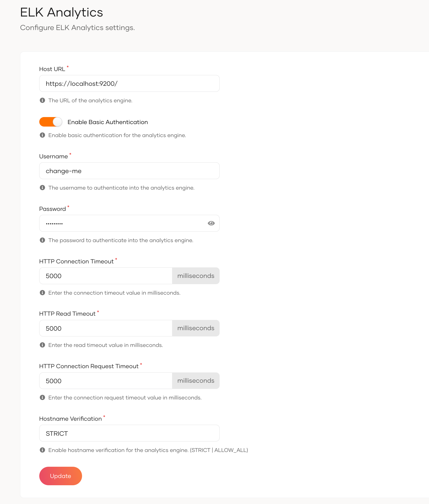The image size is (429, 504).
Task: Click info icon next to basic authentication hint
Action: pos(43,135)
